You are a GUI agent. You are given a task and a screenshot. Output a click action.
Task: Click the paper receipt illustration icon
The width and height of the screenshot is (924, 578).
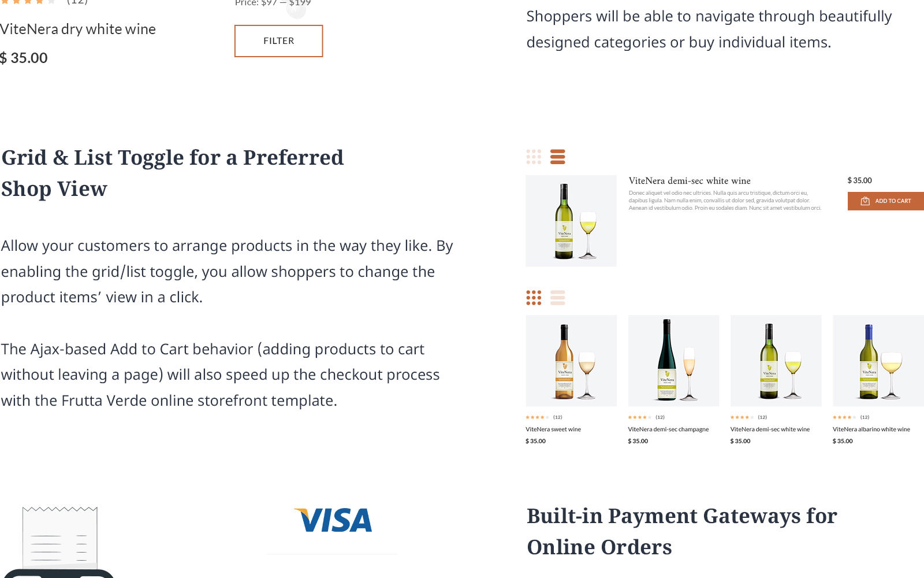coord(59,536)
